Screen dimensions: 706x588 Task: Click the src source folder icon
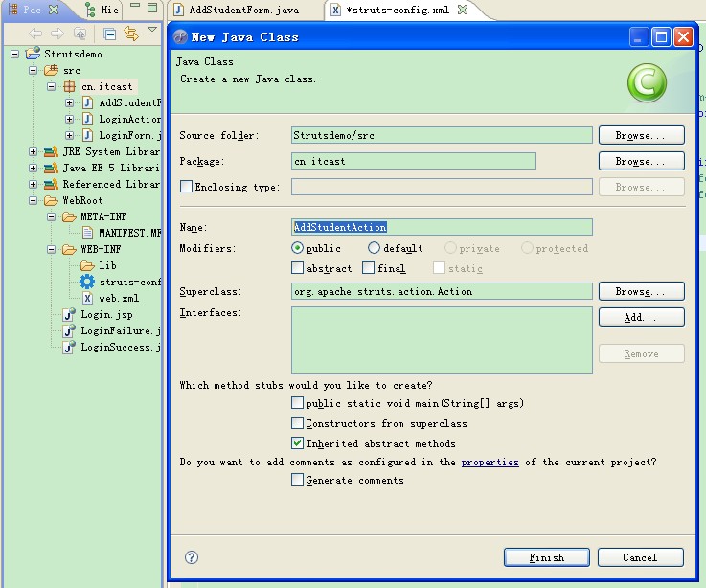[52, 70]
